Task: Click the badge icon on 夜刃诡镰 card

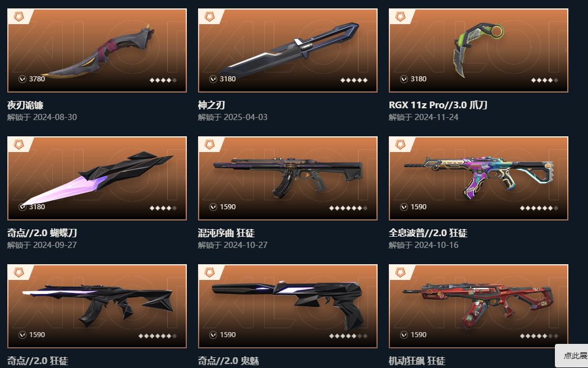Action: coord(19,16)
